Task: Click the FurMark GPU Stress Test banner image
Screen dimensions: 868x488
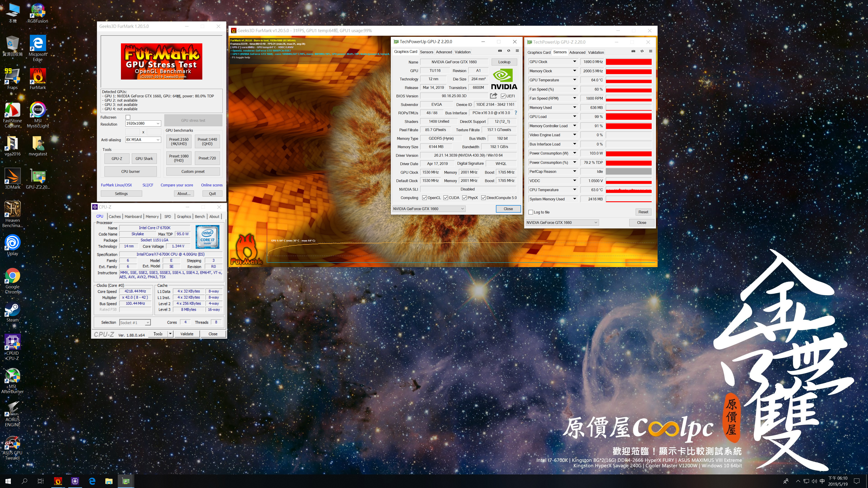Action: tap(161, 61)
